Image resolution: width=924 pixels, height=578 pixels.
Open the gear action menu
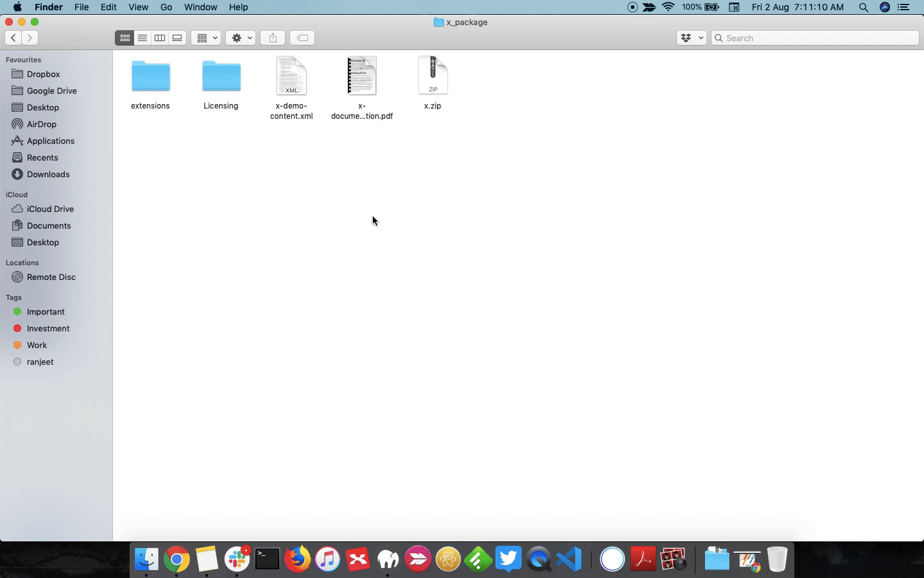point(241,38)
